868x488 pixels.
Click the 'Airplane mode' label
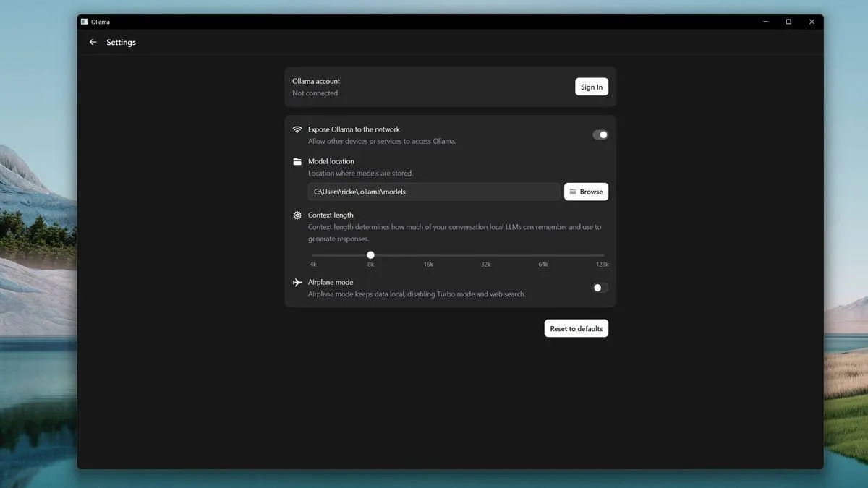pyautogui.click(x=331, y=282)
